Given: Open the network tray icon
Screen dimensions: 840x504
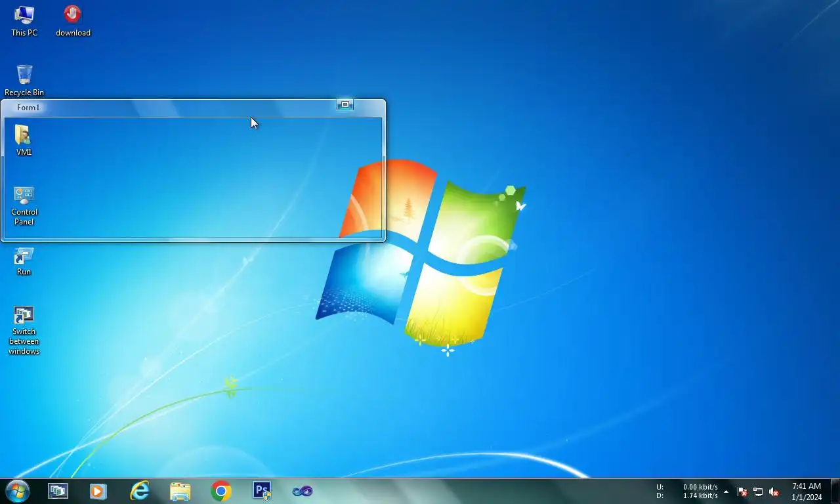Looking at the screenshot, I should (x=758, y=492).
